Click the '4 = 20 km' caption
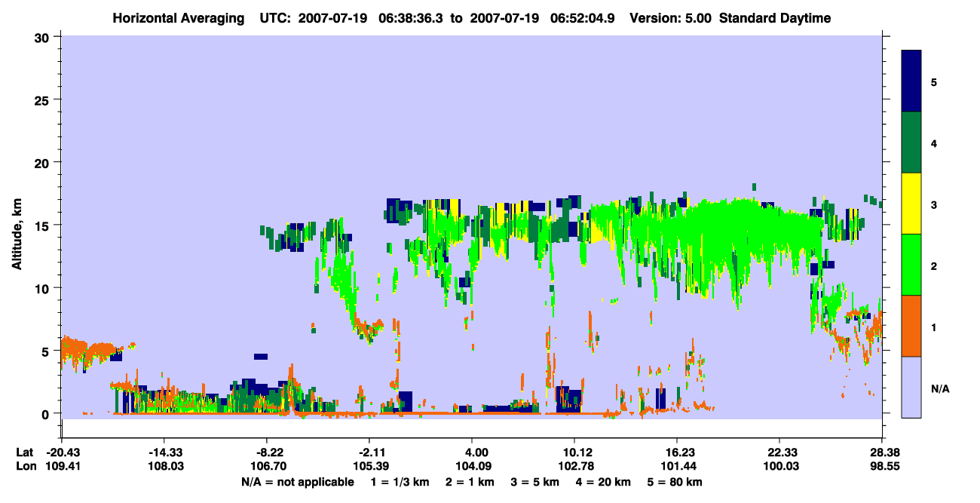The width and height of the screenshot is (980, 503). (602, 482)
